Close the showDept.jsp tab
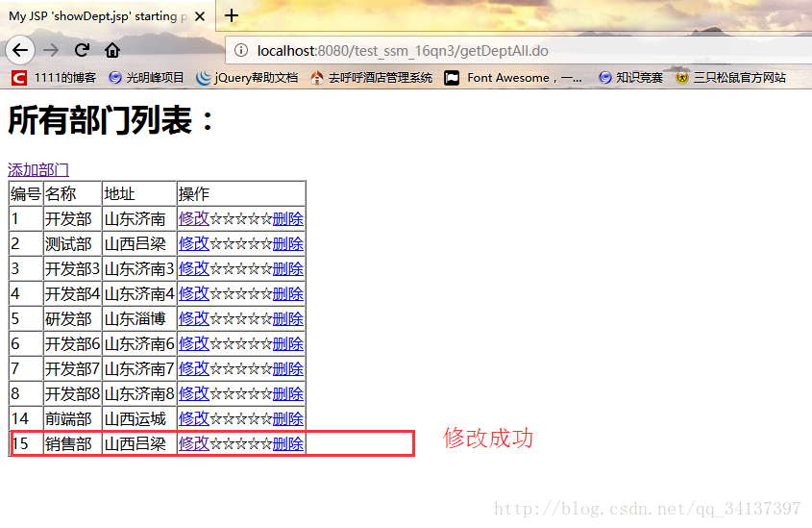812x528 pixels. [x=199, y=16]
